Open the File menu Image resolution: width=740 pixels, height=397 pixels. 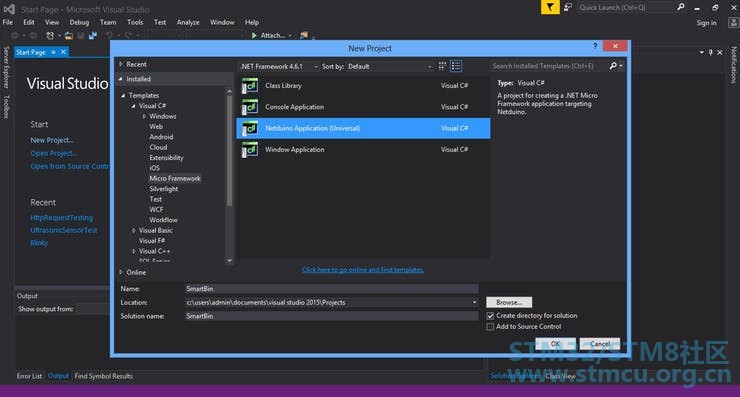point(8,22)
